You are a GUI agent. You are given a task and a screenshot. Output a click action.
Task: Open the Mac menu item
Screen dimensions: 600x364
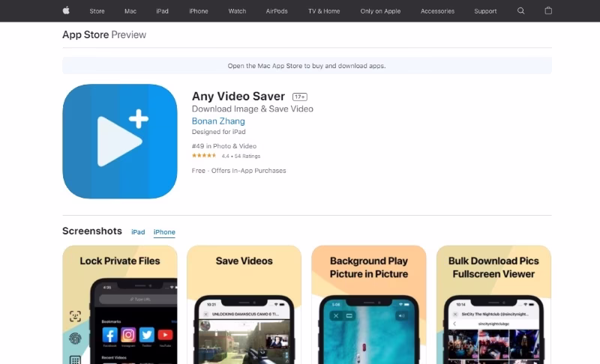[x=130, y=11]
